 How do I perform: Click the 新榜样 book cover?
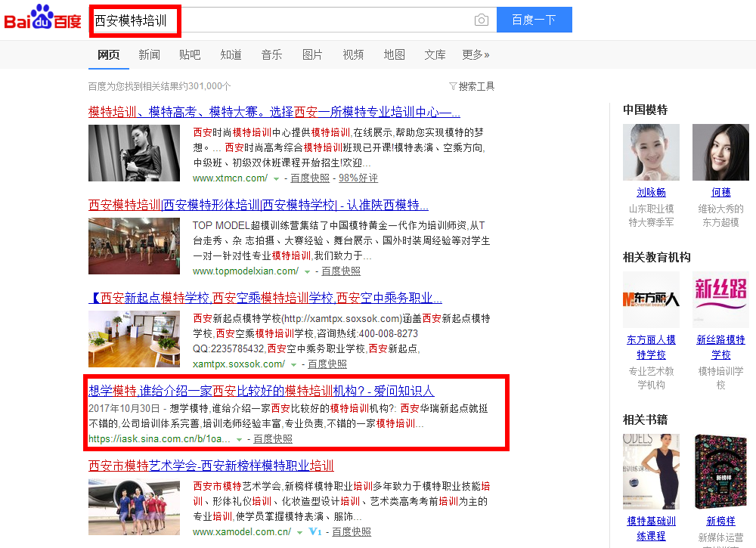[x=720, y=472]
